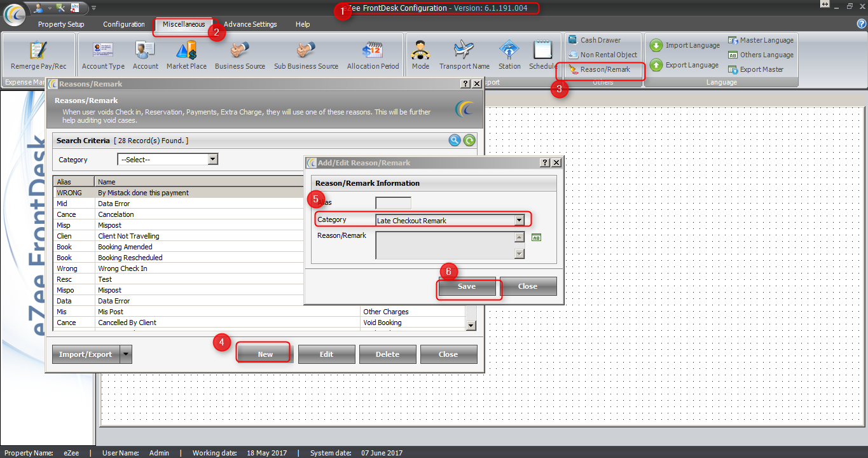
Task: Click Close in Add/Edit Reason/Remark dialog
Action: (528, 286)
